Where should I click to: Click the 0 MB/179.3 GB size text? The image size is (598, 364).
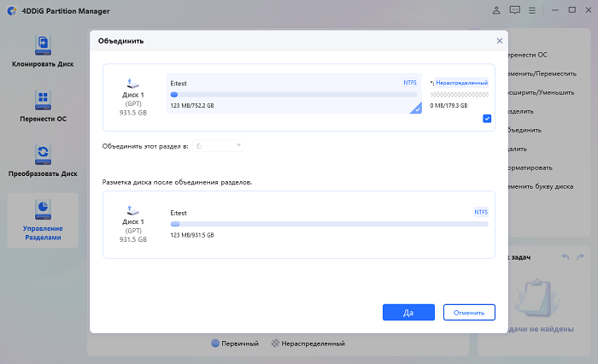[x=448, y=106]
